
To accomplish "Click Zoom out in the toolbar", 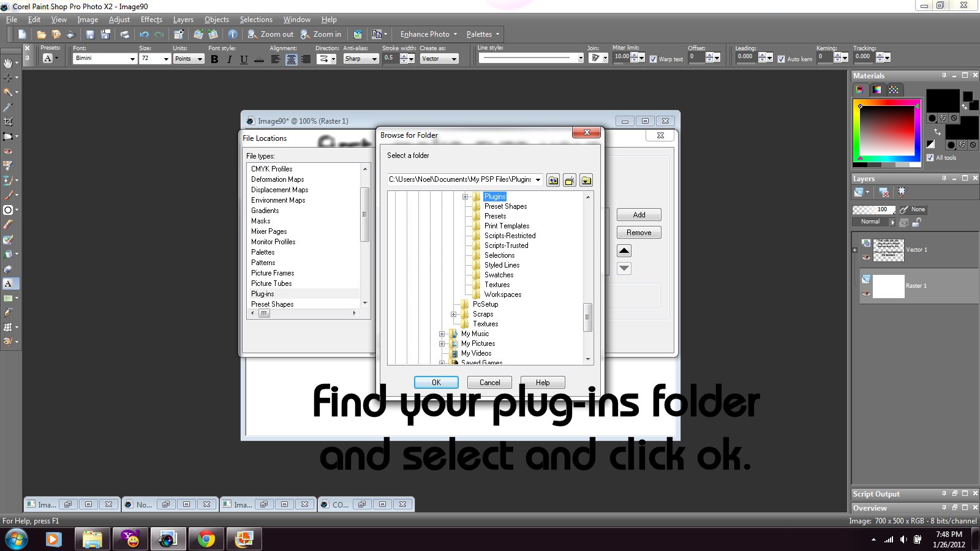I will (271, 34).
